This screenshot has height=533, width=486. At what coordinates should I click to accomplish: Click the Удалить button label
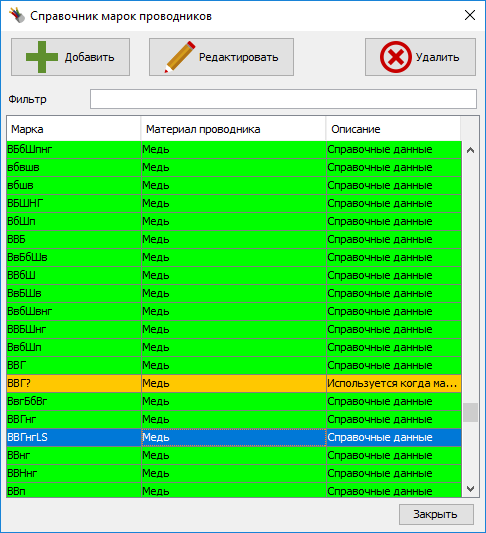[437, 57]
